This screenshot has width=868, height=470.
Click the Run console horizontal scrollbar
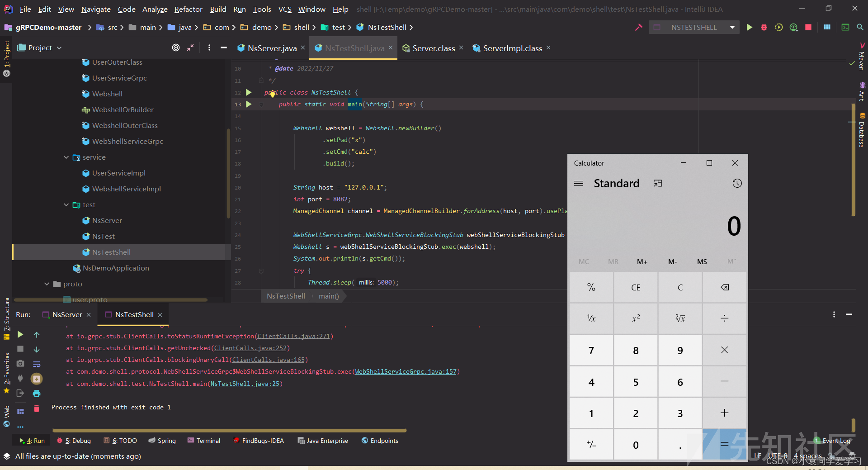click(x=229, y=430)
